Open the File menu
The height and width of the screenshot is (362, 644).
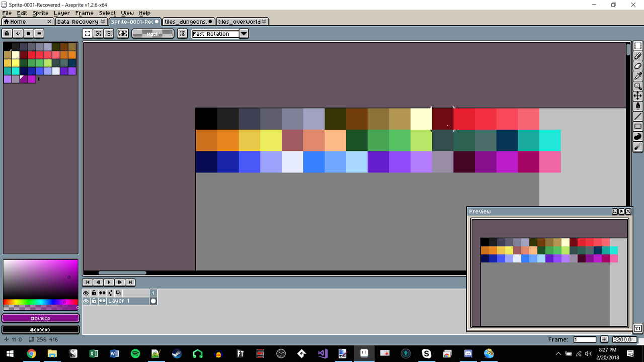click(7, 13)
